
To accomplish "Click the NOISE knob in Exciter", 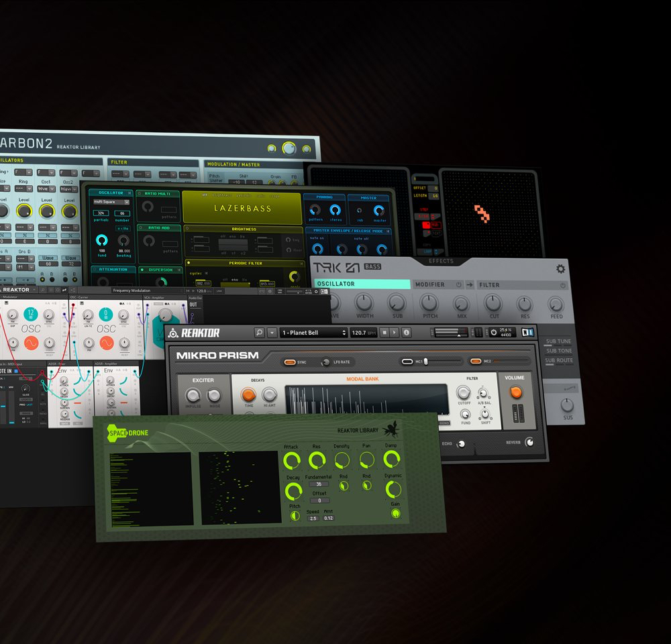I will pos(214,395).
